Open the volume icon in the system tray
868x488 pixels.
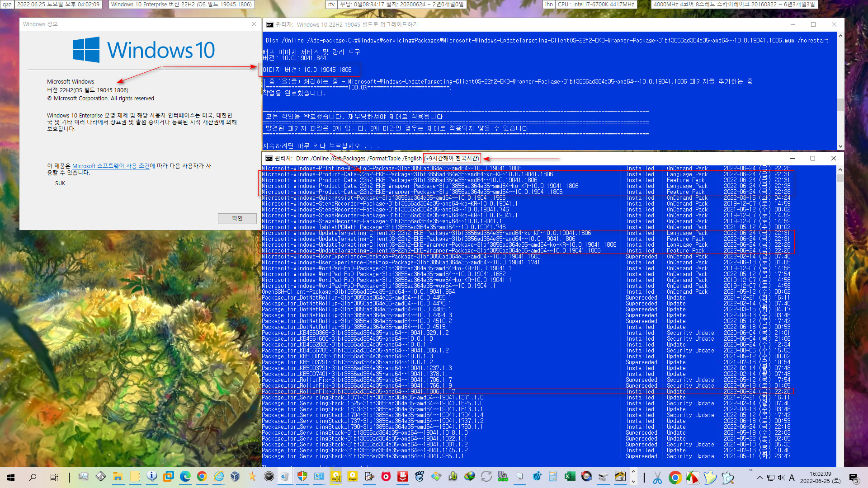point(781,478)
